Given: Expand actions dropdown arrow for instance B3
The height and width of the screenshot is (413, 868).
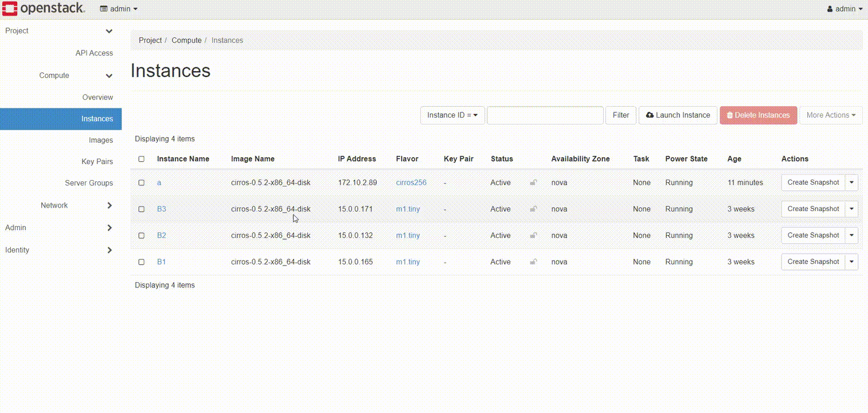Looking at the screenshot, I should 851,209.
